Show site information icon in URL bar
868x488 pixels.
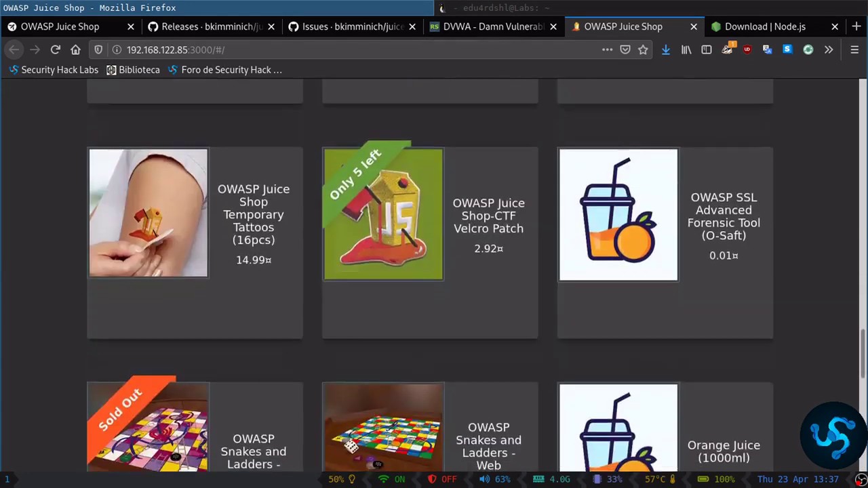pyautogui.click(x=117, y=49)
